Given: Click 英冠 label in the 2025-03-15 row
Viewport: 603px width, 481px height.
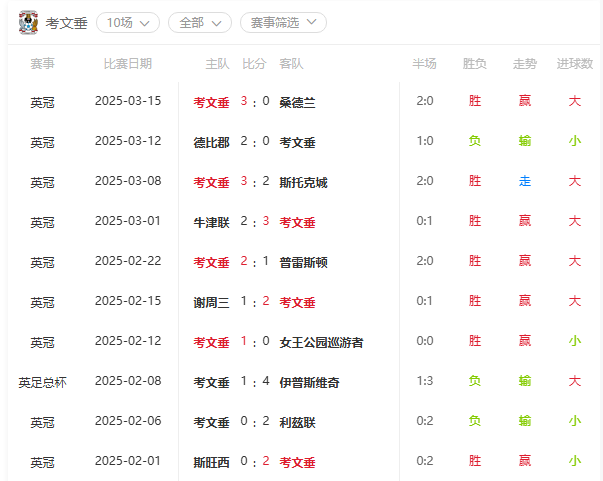Looking at the screenshot, I should (43, 103).
